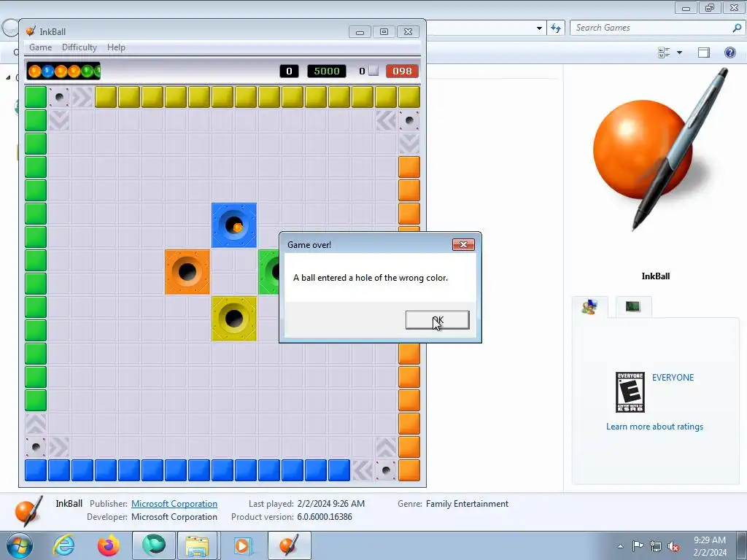Switch to the performance tab
The image size is (747, 560).
(633, 307)
